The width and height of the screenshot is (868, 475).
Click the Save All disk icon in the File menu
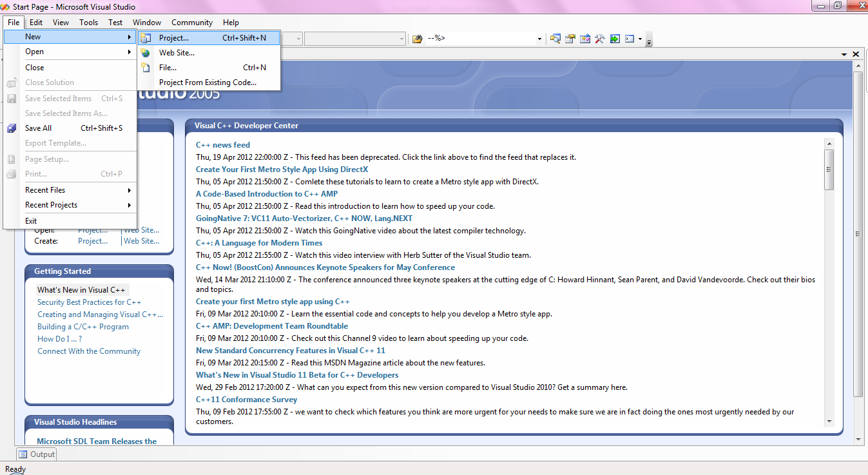coord(12,128)
